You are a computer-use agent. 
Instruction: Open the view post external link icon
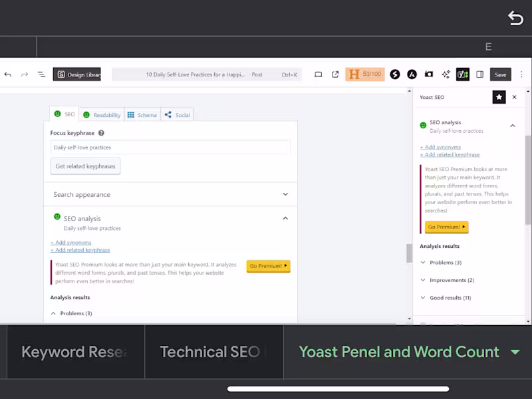click(335, 74)
